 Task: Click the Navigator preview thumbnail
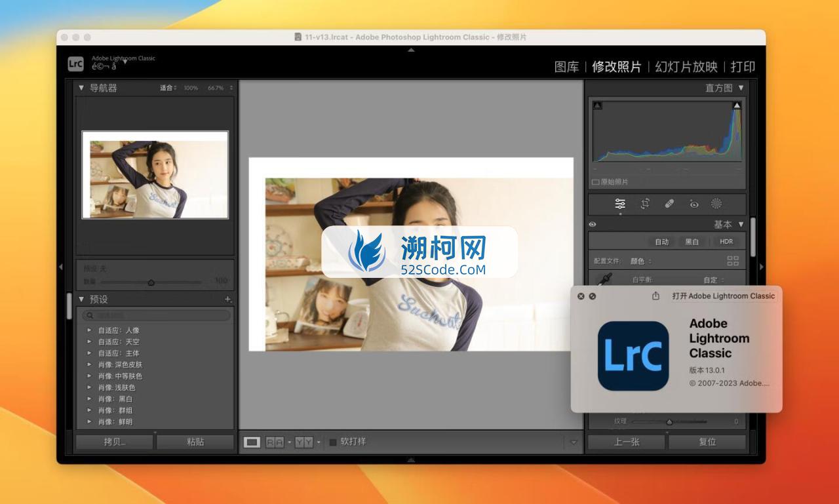(155, 174)
